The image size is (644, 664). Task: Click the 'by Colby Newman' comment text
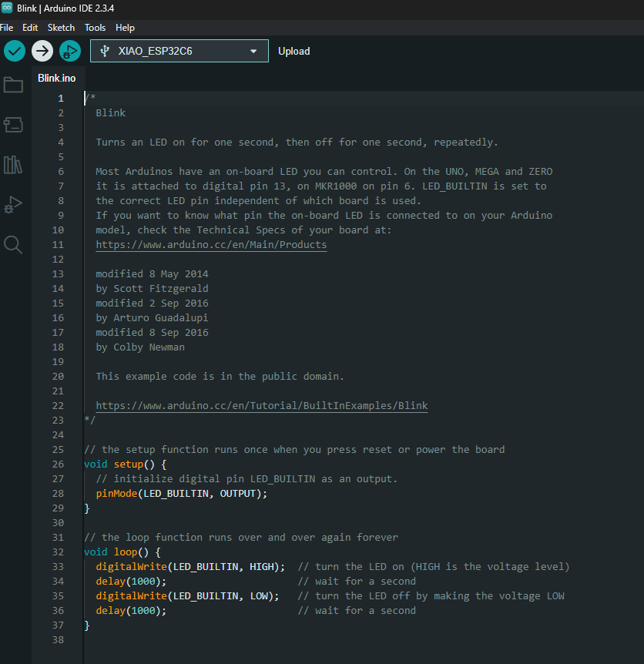pos(140,347)
